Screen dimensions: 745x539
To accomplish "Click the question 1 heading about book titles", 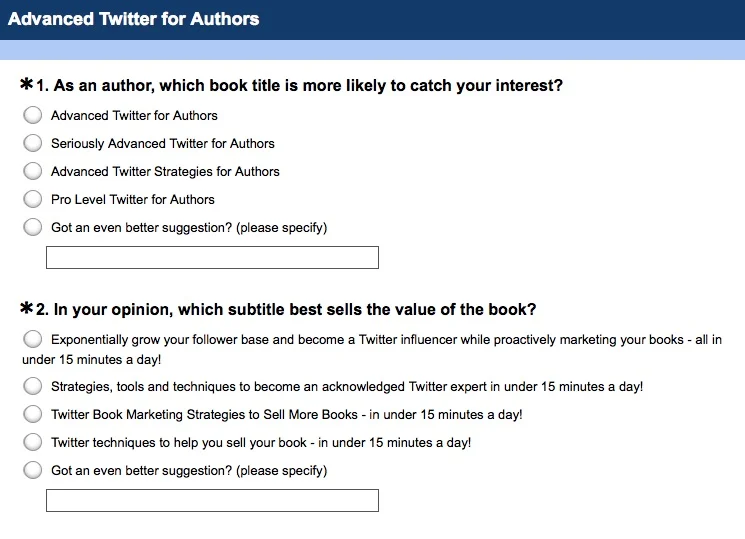I will coord(299,86).
